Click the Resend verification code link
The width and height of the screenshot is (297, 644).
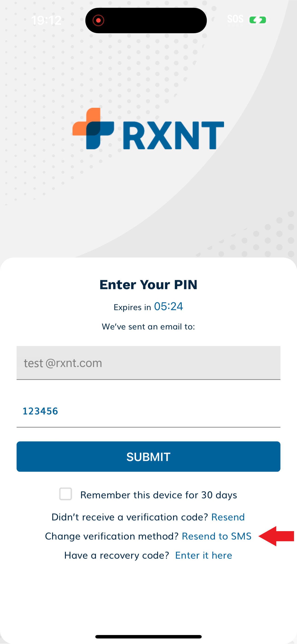[228, 517]
